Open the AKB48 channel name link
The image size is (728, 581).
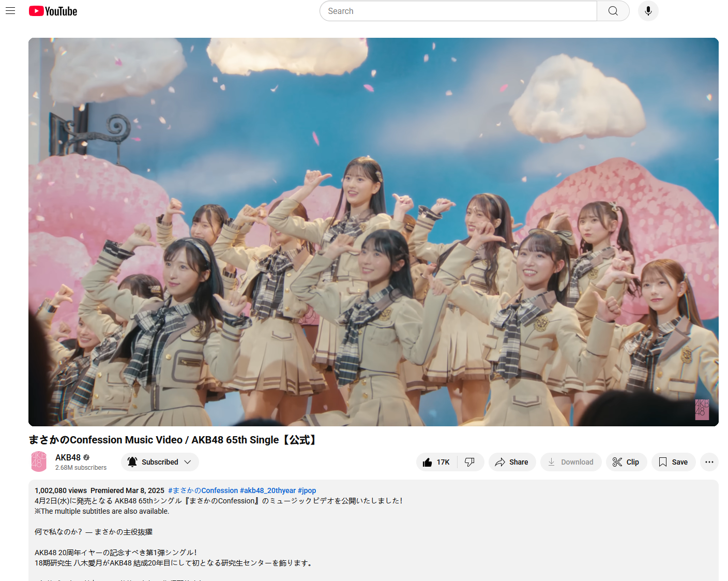coord(68,457)
